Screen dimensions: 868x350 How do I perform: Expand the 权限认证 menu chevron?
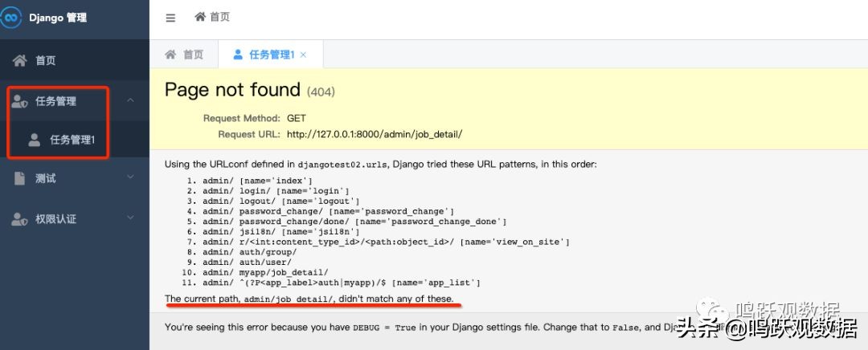(131, 218)
